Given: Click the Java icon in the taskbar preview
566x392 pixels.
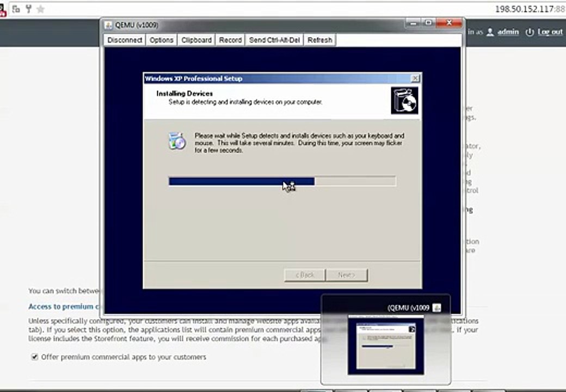Looking at the screenshot, I should (437, 308).
